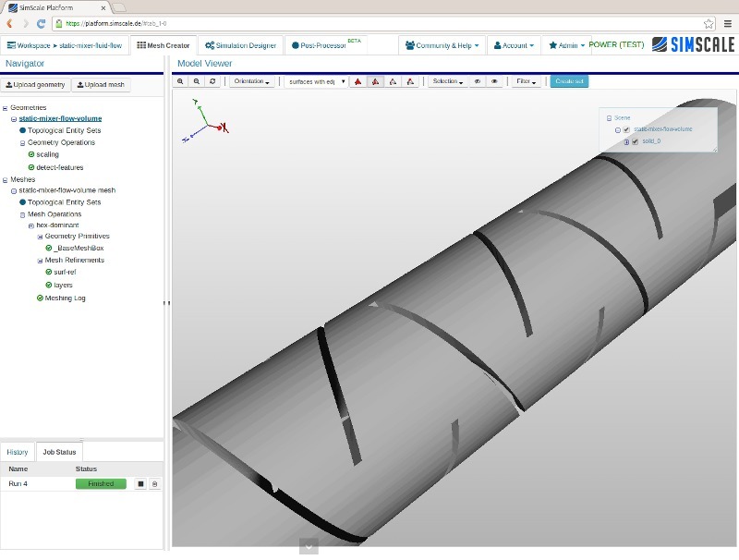This screenshot has width=739, height=560.
Task: Uncheck the static-mixer-flow-volume visibility checkbox
Action: click(626, 129)
